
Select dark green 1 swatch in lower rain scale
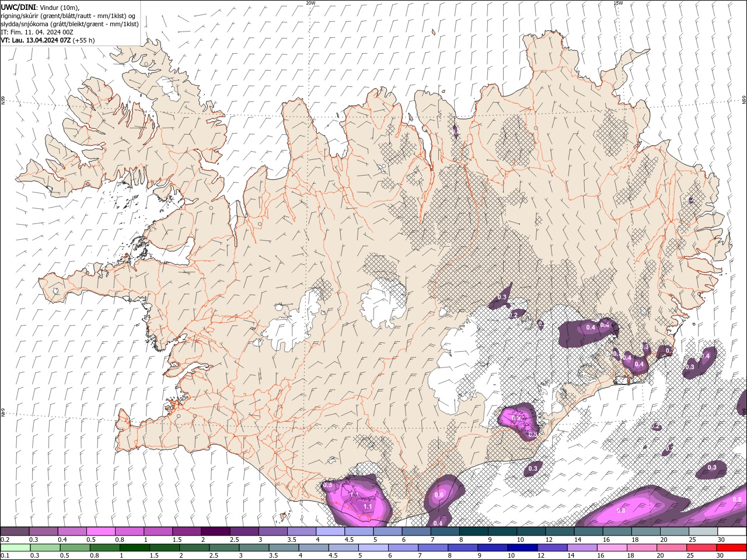point(135,548)
